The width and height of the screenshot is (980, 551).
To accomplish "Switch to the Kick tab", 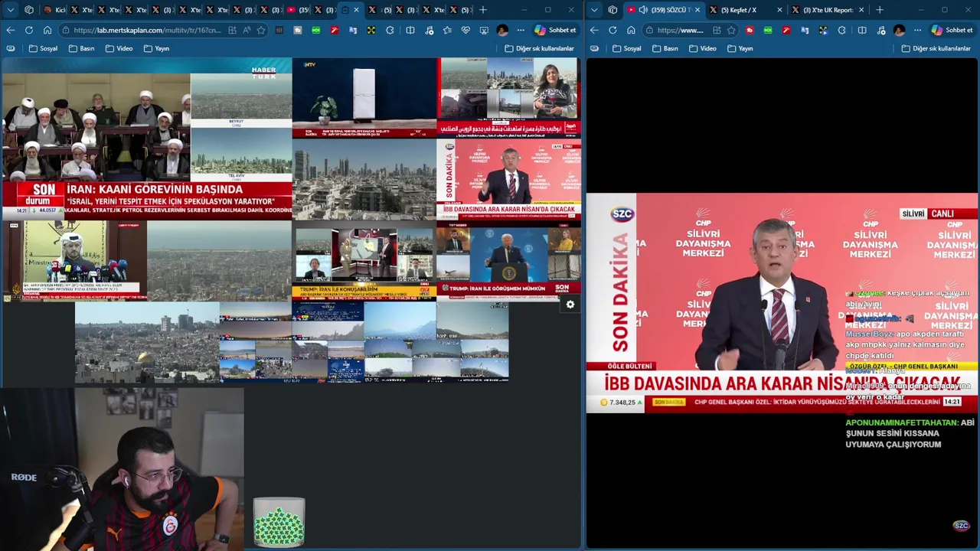I will pyautogui.click(x=55, y=10).
